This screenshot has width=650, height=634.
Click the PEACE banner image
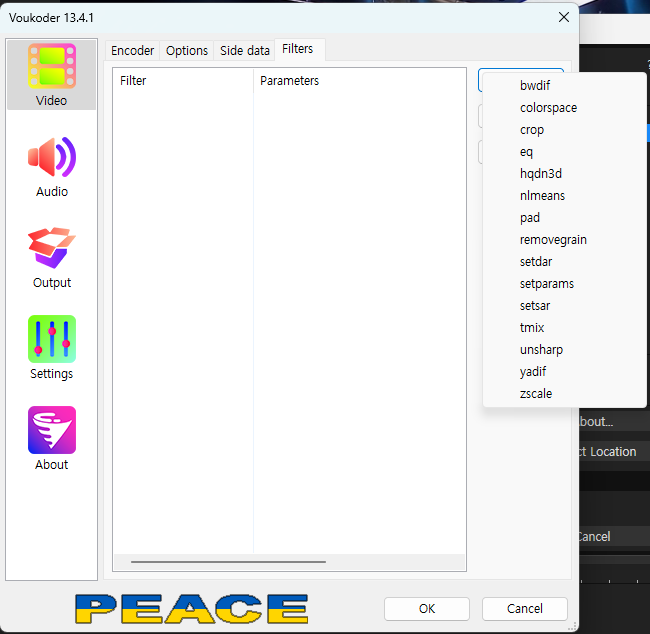(x=192, y=609)
